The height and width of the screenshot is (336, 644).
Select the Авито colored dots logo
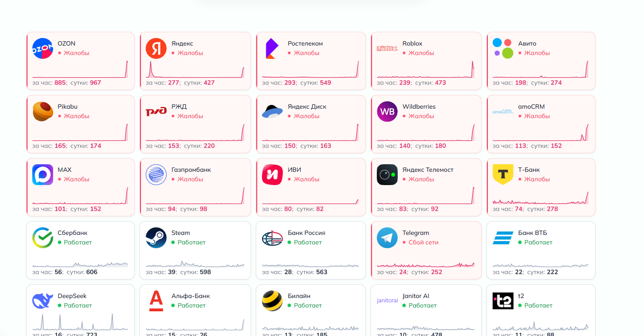(x=503, y=48)
